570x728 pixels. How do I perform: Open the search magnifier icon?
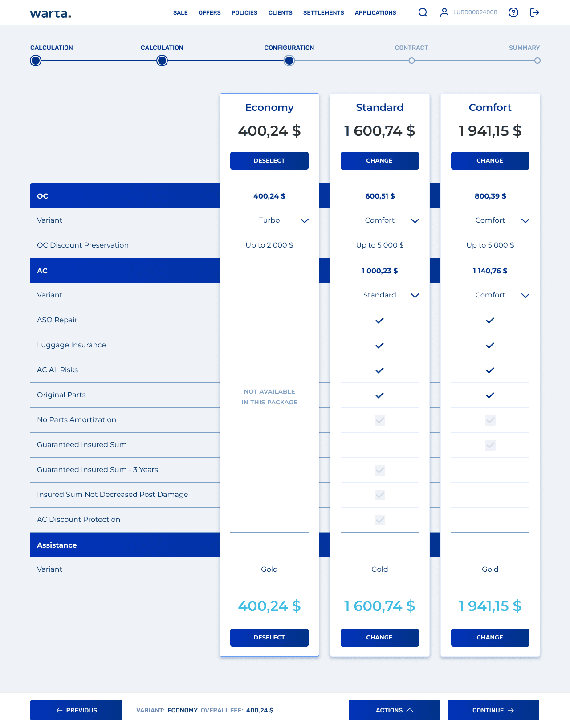pyautogui.click(x=423, y=12)
